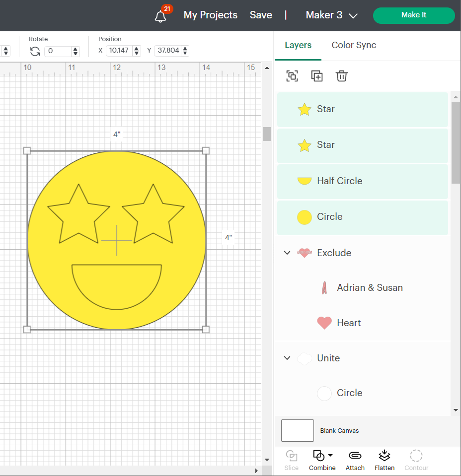Click the Flatten tool
The height and width of the screenshot is (476, 461).
pyautogui.click(x=384, y=460)
